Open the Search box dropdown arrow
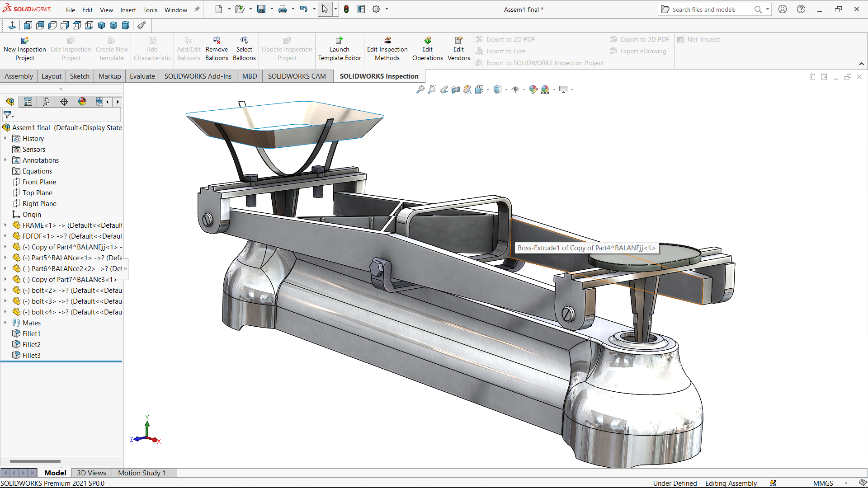The height and width of the screenshot is (488, 868). tap(767, 9)
